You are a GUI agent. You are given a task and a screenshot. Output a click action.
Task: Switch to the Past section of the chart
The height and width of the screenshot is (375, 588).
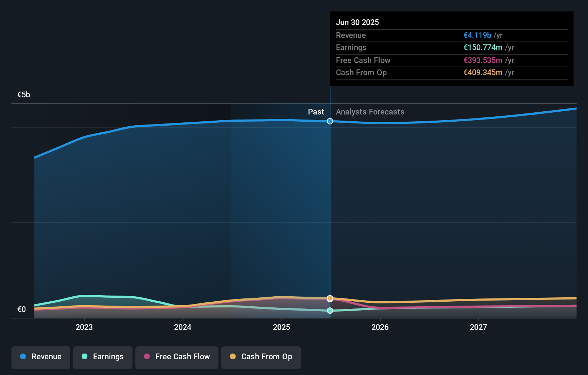(x=316, y=112)
